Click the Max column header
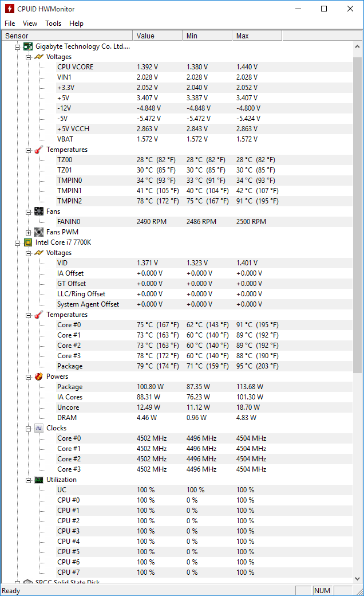Viewport: 364px width, 596px height. 257,36
